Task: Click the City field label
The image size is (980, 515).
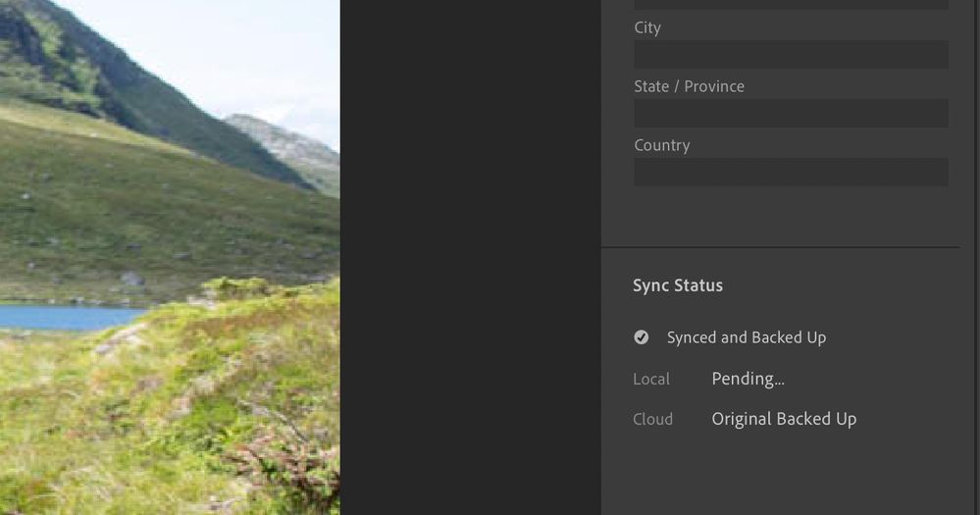Action: (647, 27)
